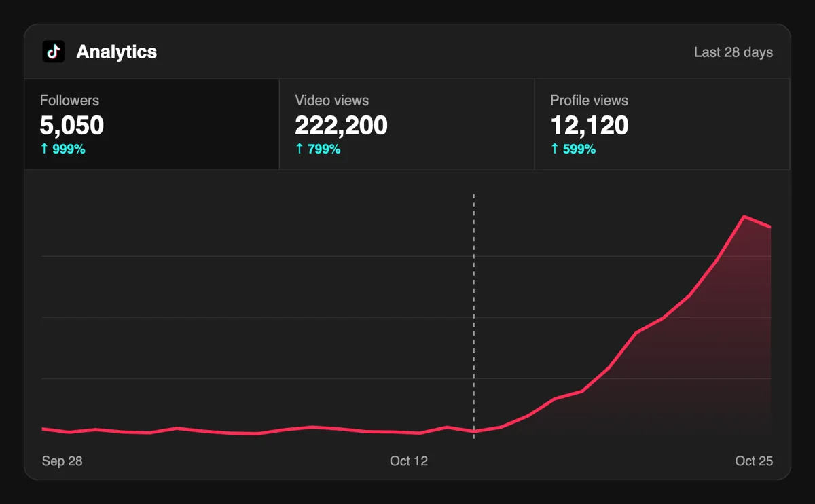Click the Analytics heading
This screenshot has width=815, height=504.
coord(117,52)
